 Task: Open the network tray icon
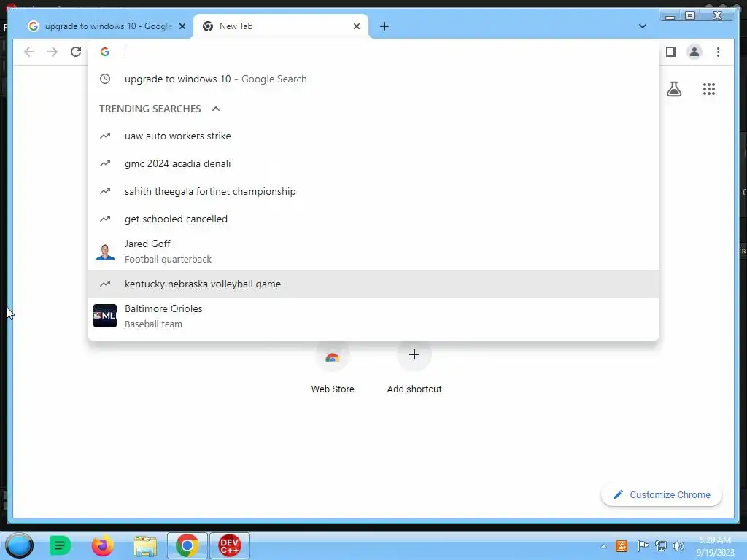pyautogui.click(x=660, y=546)
